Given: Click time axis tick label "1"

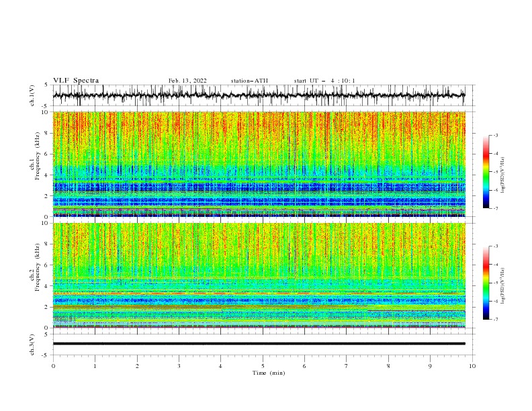Looking at the screenshot, I should point(95,366).
